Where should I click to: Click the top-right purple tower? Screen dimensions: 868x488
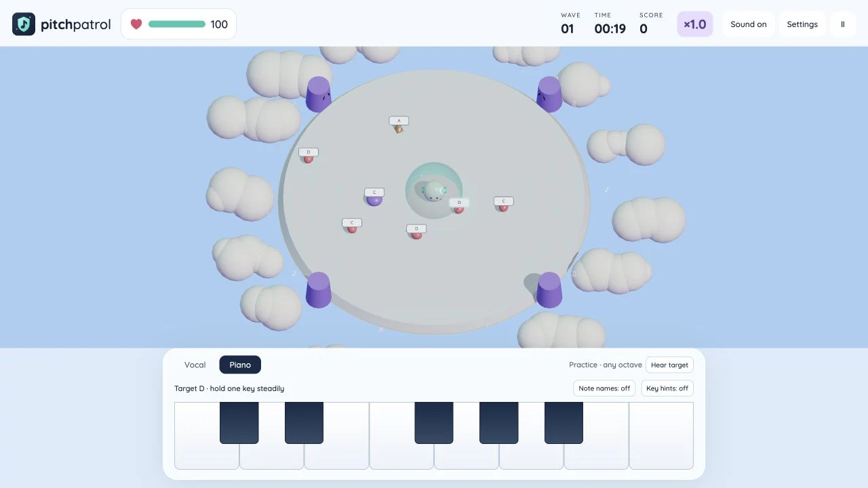[x=549, y=94]
